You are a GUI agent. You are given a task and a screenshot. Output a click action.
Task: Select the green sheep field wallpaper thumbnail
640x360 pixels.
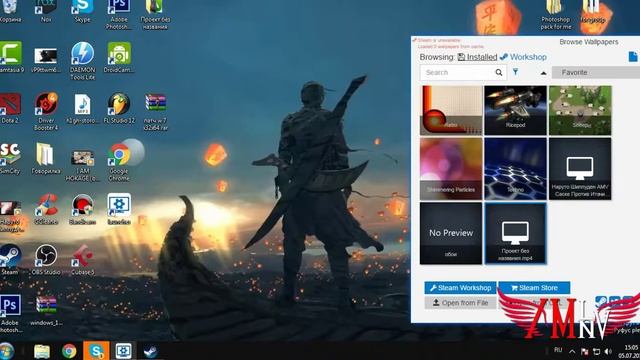coord(580,110)
